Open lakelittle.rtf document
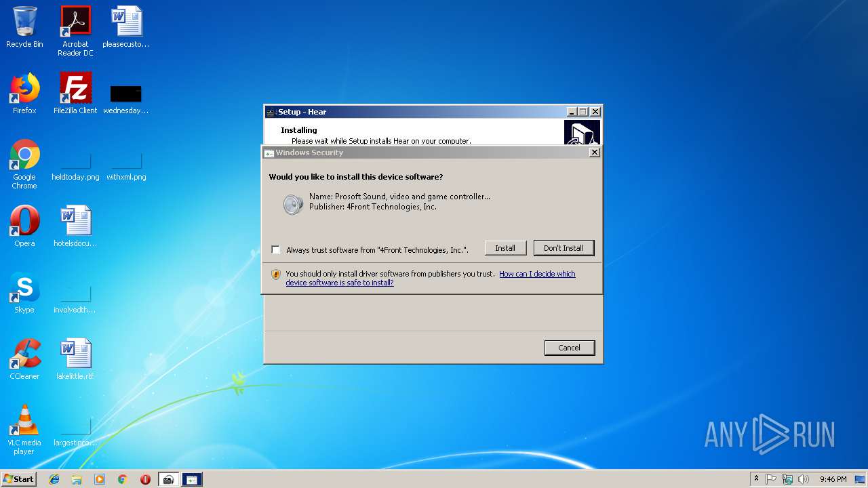The height and width of the screenshot is (488, 868). tap(75, 359)
